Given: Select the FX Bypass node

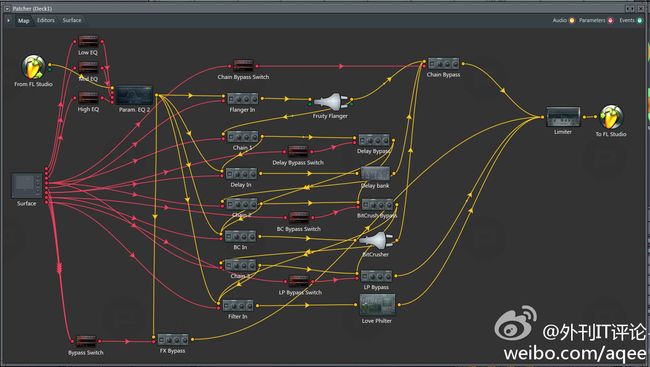Looking at the screenshot, I should point(173,340).
